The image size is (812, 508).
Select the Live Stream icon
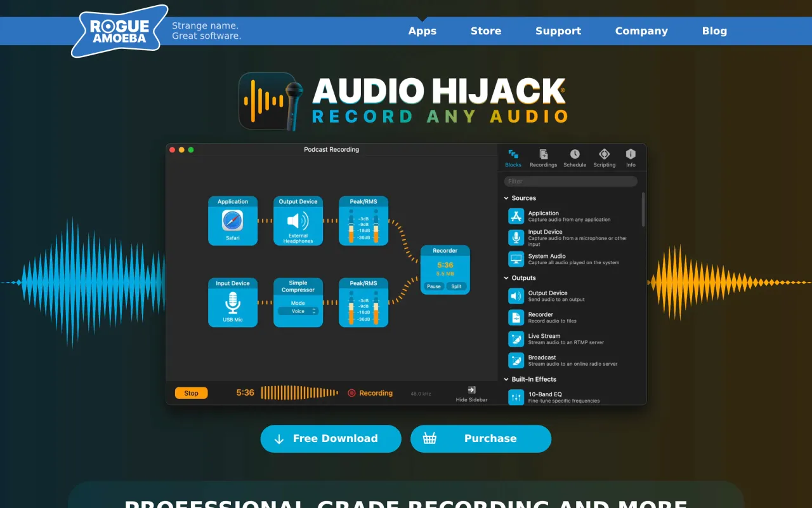point(516,339)
